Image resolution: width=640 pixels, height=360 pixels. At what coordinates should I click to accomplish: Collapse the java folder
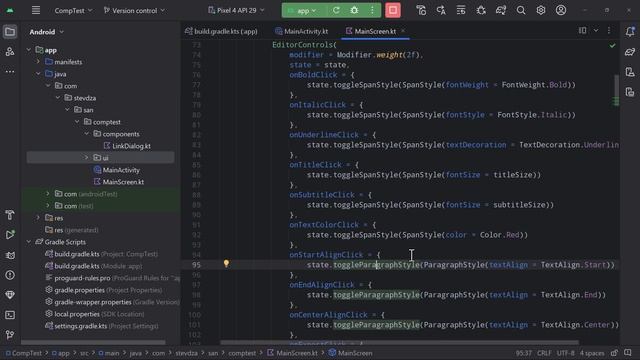(x=38, y=74)
